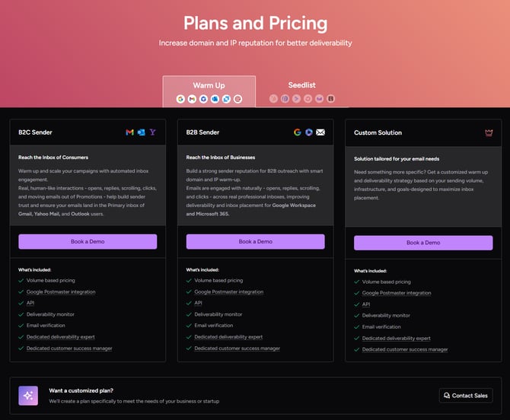The image size is (510, 420).
Task: Click the Contact Sales button
Action: pyautogui.click(x=466, y=396)
